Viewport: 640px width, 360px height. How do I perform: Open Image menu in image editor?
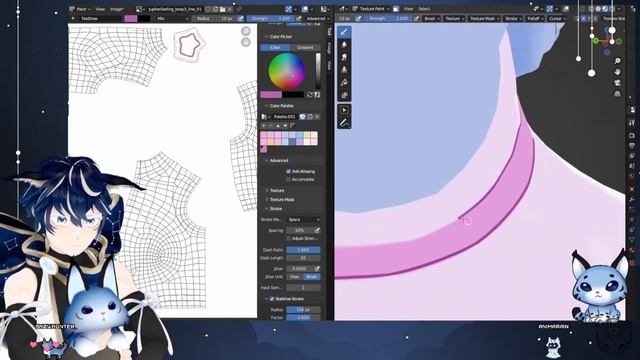117,9
